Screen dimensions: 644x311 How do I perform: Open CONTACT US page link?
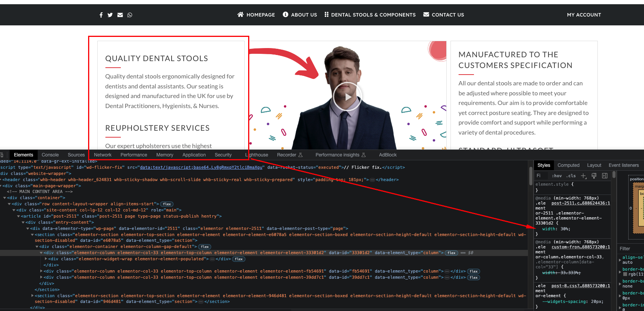coord(448,15)
